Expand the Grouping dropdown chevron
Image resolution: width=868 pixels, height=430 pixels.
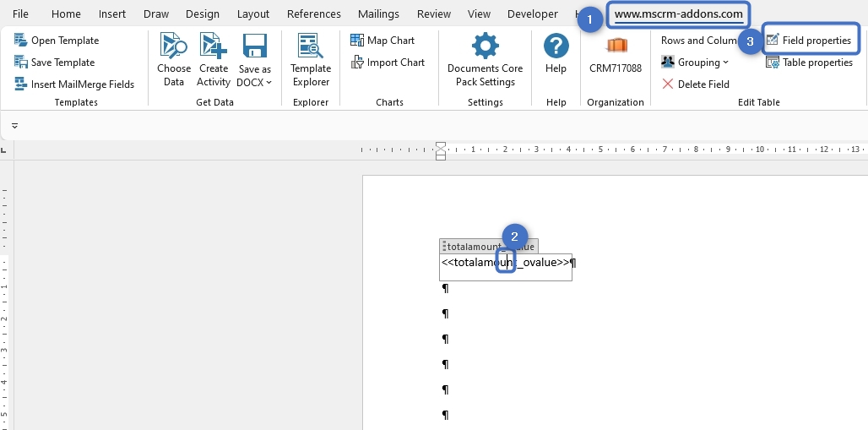click(x=726, y=62)
